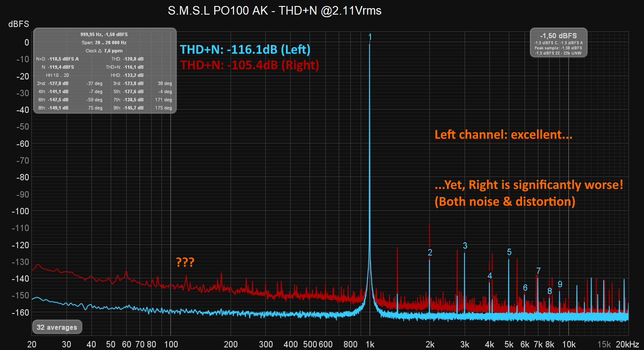The height and width of the screenshot is (350, 644).
Task: Select harmonic marker 7 near 7k
Action: pos(538,271)
